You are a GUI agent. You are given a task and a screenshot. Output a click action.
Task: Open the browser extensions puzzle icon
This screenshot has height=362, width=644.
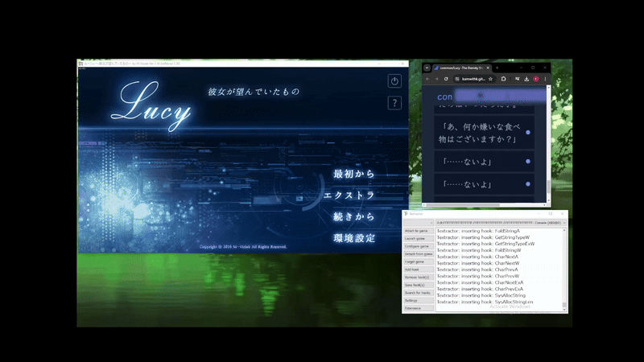504,79
